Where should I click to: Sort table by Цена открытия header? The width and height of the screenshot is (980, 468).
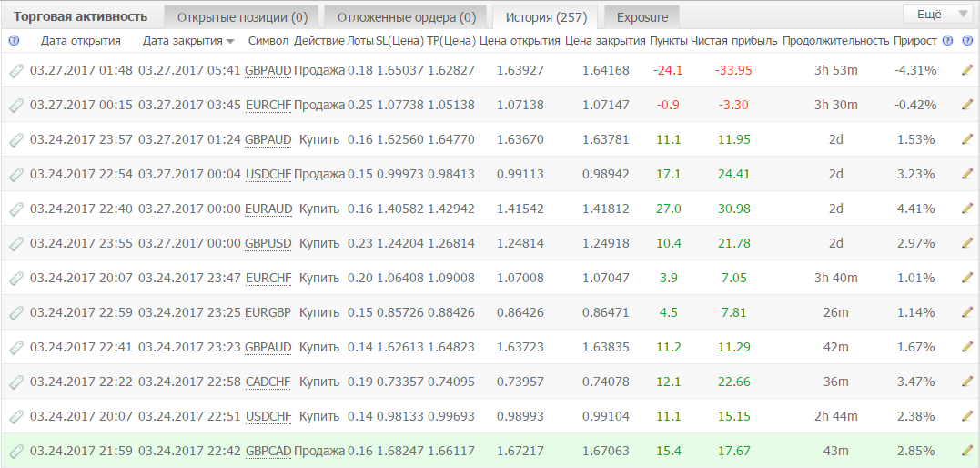point(520,41)
